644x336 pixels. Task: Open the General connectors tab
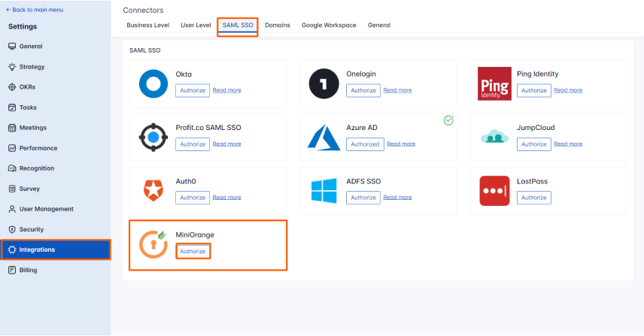[379, 25]
